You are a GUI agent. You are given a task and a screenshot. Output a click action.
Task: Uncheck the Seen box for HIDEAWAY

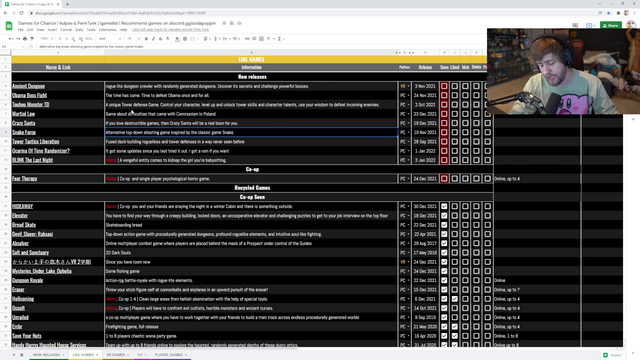(x=444, y=207)
